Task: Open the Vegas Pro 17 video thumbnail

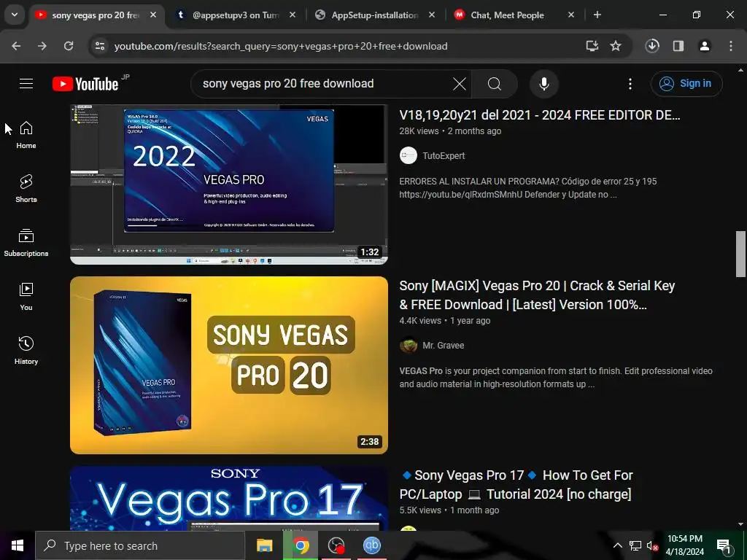Action: tap(228, 498)
